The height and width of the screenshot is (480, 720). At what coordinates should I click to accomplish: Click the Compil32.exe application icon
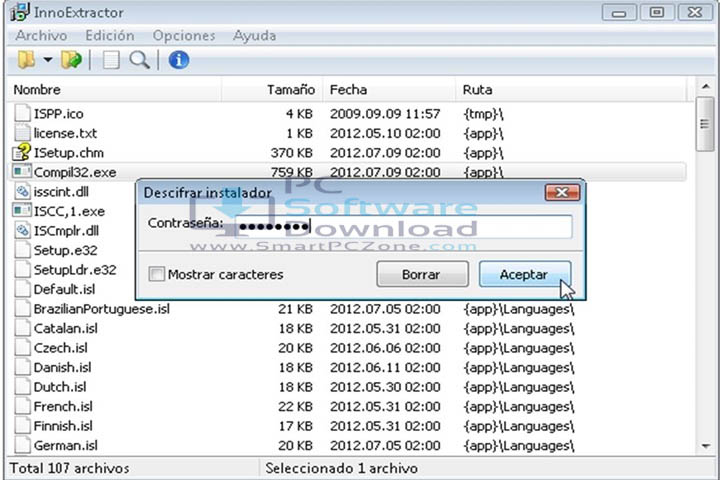tap(22, 172)
